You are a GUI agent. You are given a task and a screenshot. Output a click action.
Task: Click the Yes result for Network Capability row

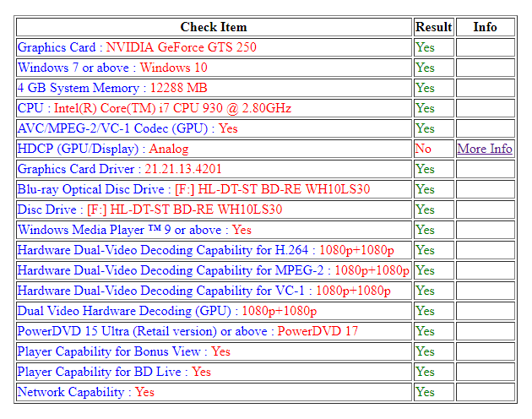point(425,392)
